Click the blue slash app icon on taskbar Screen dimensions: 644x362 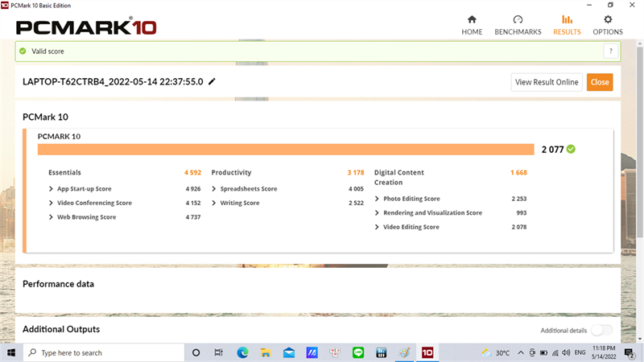tap(312, 352)
